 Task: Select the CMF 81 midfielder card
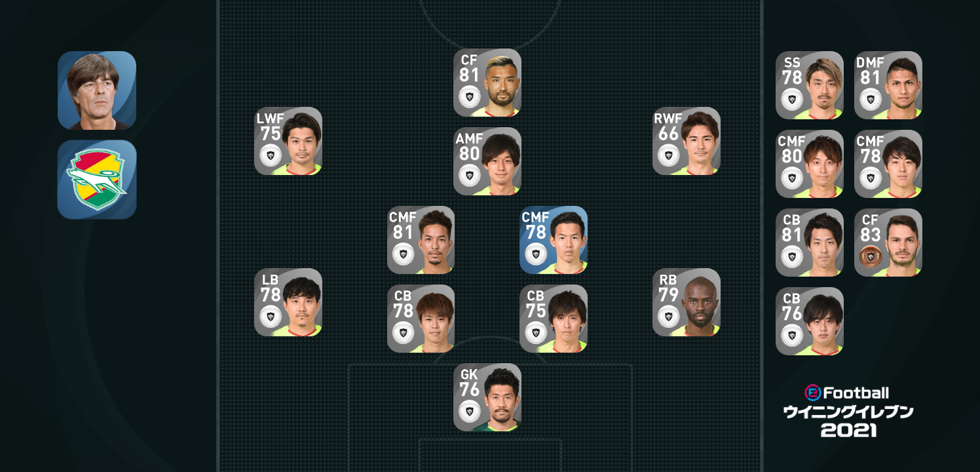pyautogui.click(x=421, y=240)
